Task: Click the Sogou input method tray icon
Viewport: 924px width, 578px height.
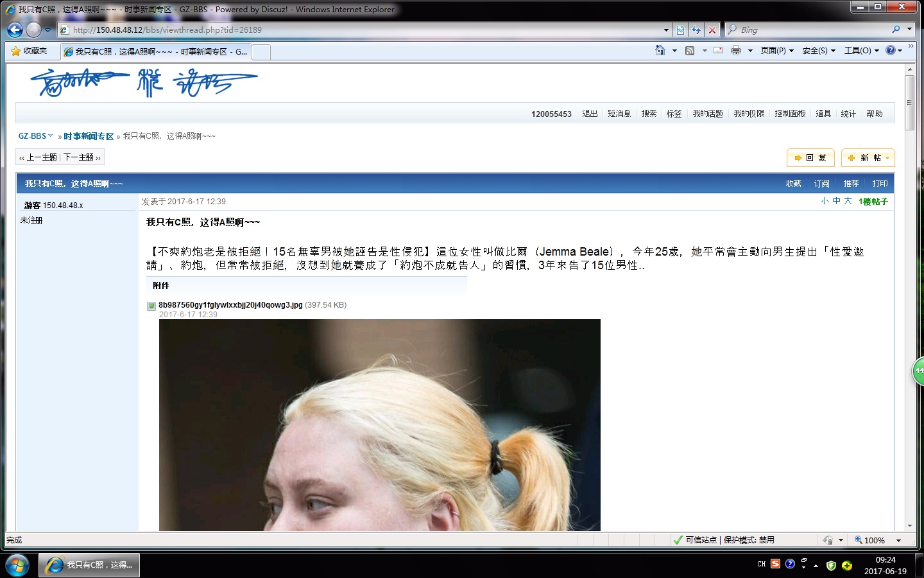Action: [x=775, y=564]
